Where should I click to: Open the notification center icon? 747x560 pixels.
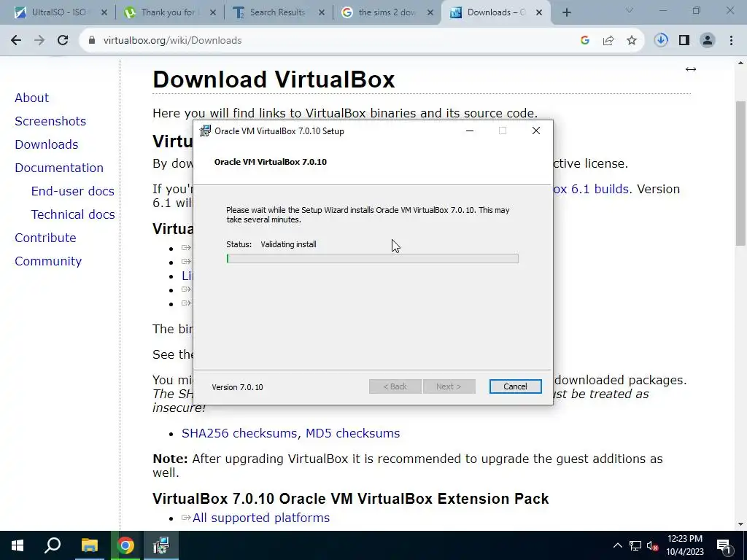(x=724, y=545)
